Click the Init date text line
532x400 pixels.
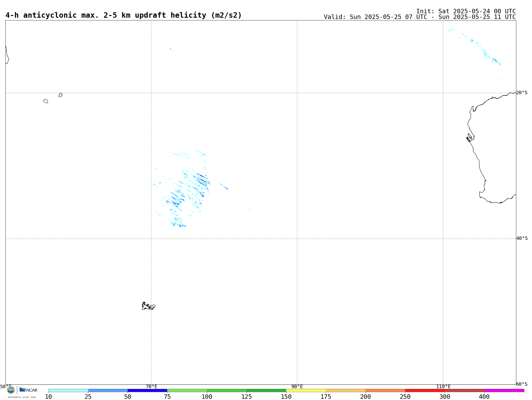466,11
